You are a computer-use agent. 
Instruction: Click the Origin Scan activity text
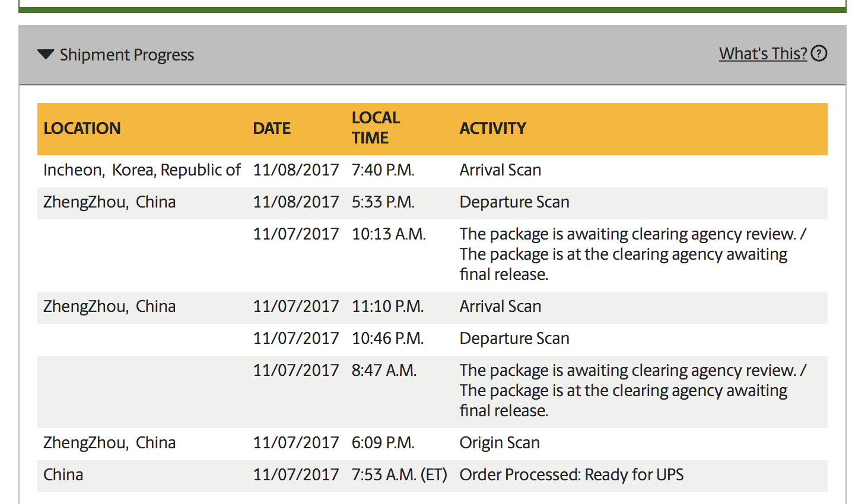[x=499, y=443]
